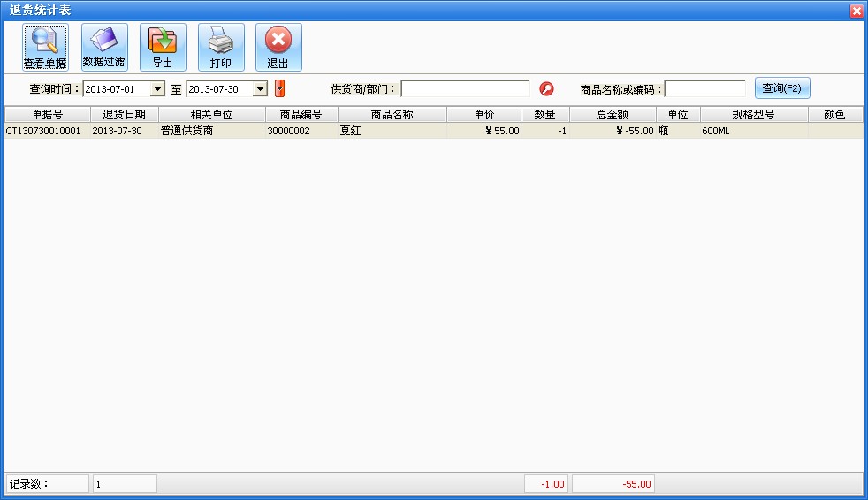The width and height of the screenshot is (868, 500).
Task: Expand the end date 2013-07-30 dropdown
Action: [x=260, y=89]
